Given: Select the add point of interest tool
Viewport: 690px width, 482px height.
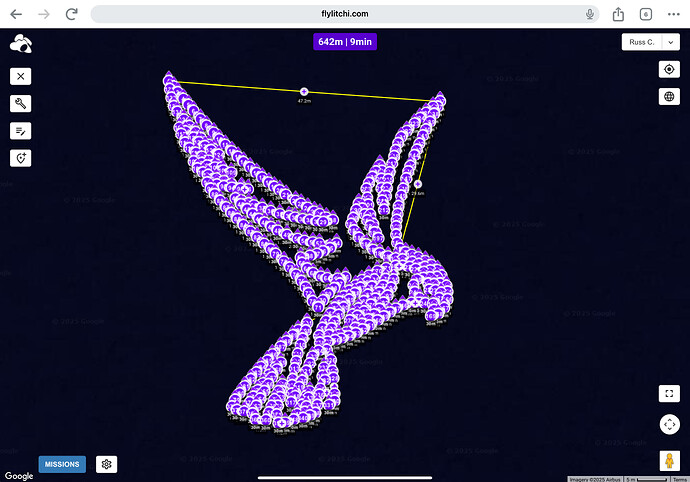Looking at the screenshot, I should pyautogui.click(x=21, y=158).
